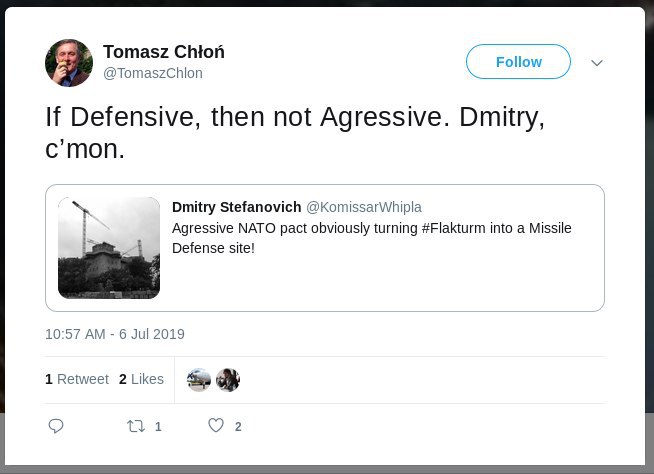This screenshot has height=474, width=654.
Task: Open the 10:57 AM - 6 Jul 2019 timestamp
Action: [x=115, y=334]
